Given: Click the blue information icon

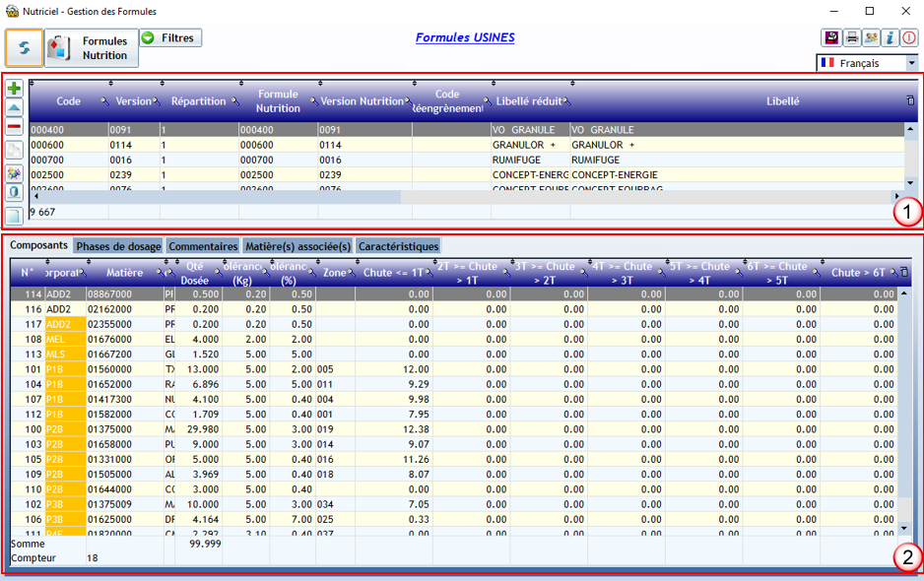Looking at the screenshot, I should 890,38.
